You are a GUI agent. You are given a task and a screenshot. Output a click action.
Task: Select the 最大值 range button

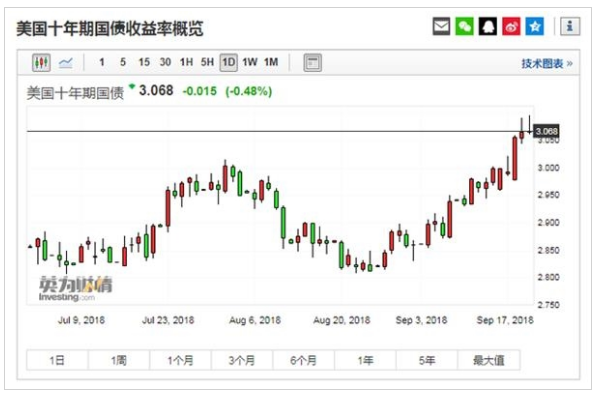[x=489, y=360]
